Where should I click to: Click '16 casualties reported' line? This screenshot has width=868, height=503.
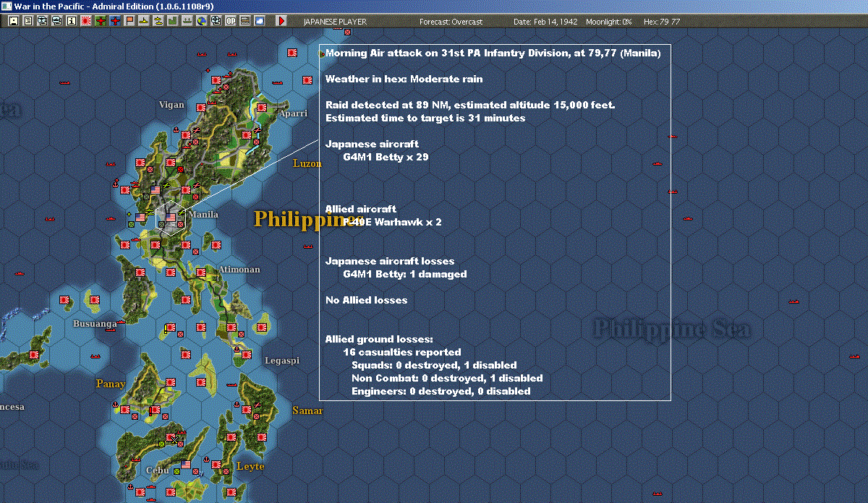pos(401,352)
